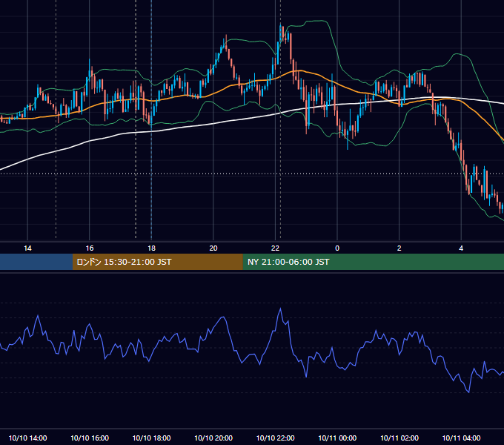Click the 10/10 18:00 date label
504x445 pixels.
tap(151, 438)
